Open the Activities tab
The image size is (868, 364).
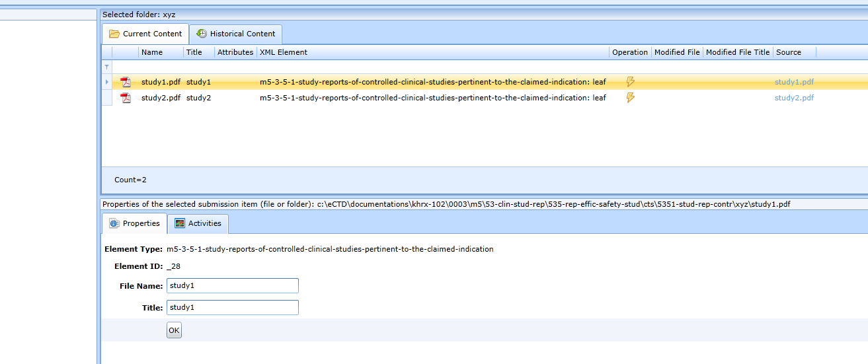pyautogui.click(x=198, y=223)
